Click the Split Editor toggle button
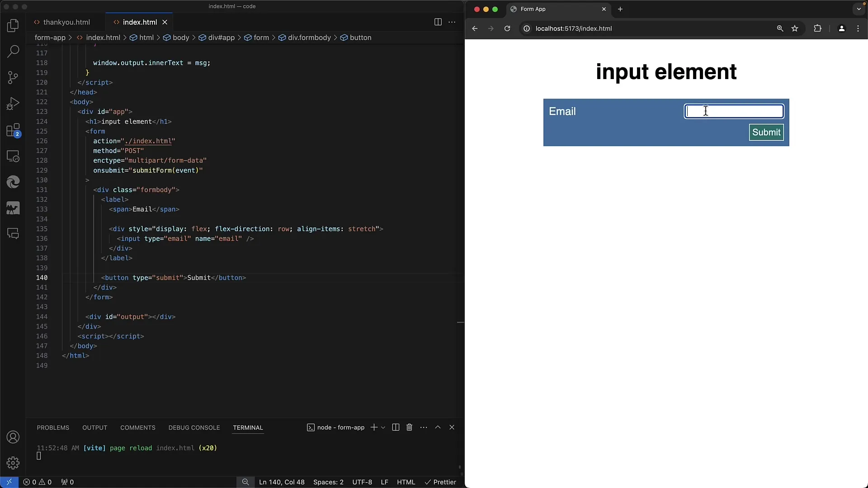This screenshot has width=868, height=488. tap(438, 21)
